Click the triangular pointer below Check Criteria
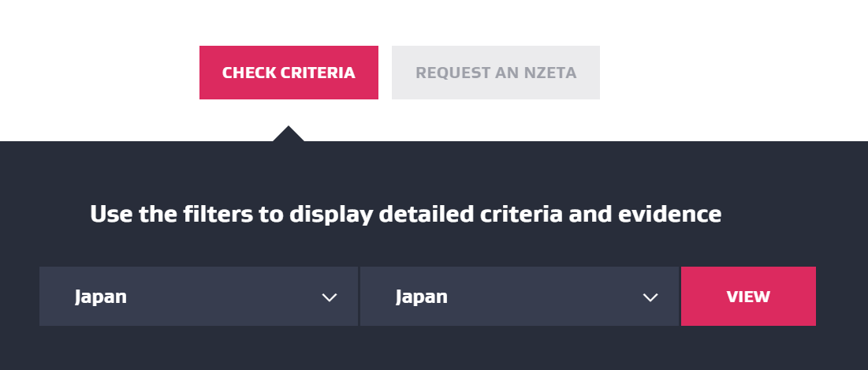868x370 pixels. [289, 134]
